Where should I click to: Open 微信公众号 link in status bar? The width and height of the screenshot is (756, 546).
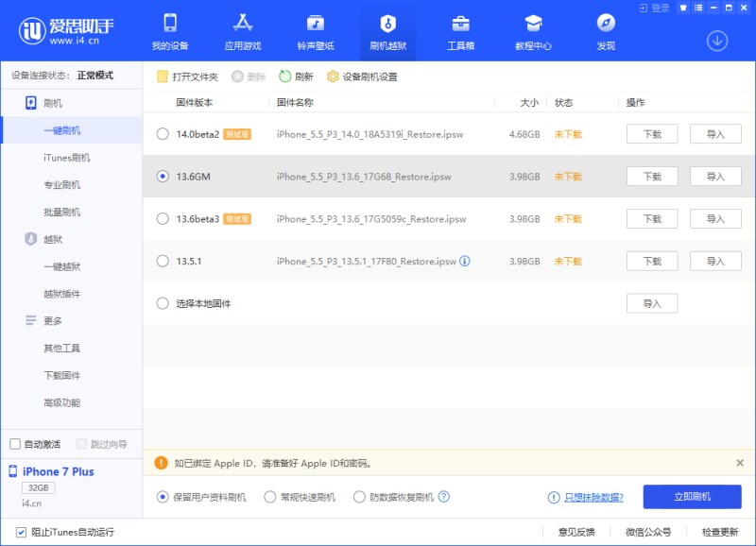click(648, 532)
